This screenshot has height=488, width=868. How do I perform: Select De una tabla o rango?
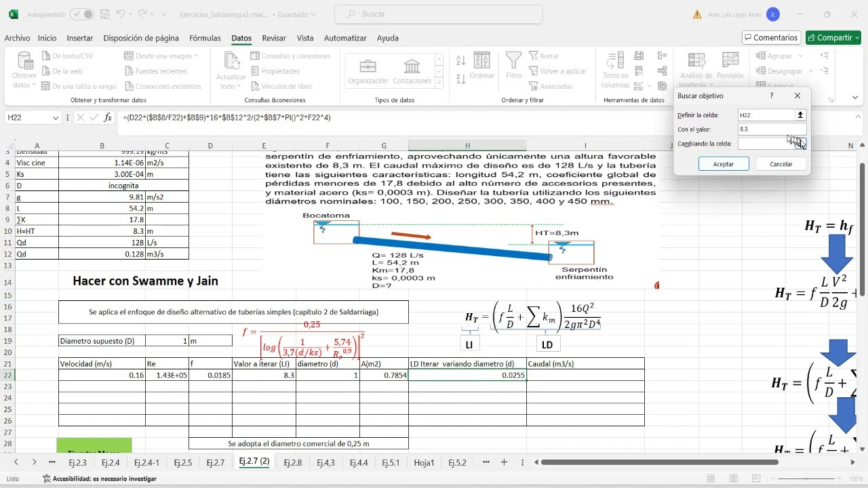(79, 86)
